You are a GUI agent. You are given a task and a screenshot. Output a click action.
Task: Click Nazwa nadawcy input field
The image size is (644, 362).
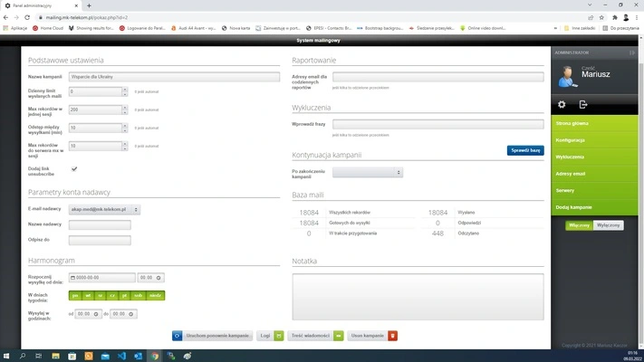click(100, 224)
